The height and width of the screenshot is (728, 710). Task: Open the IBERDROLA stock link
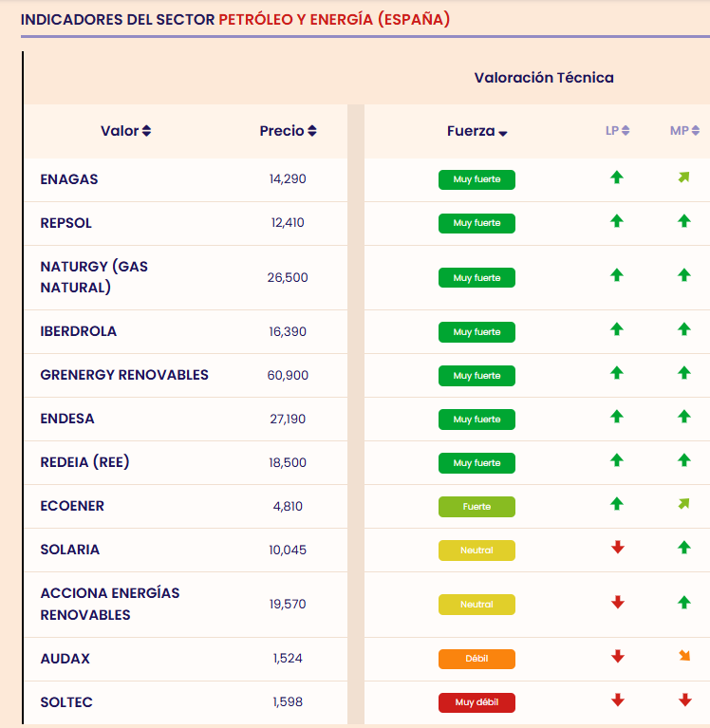(79, 331)
